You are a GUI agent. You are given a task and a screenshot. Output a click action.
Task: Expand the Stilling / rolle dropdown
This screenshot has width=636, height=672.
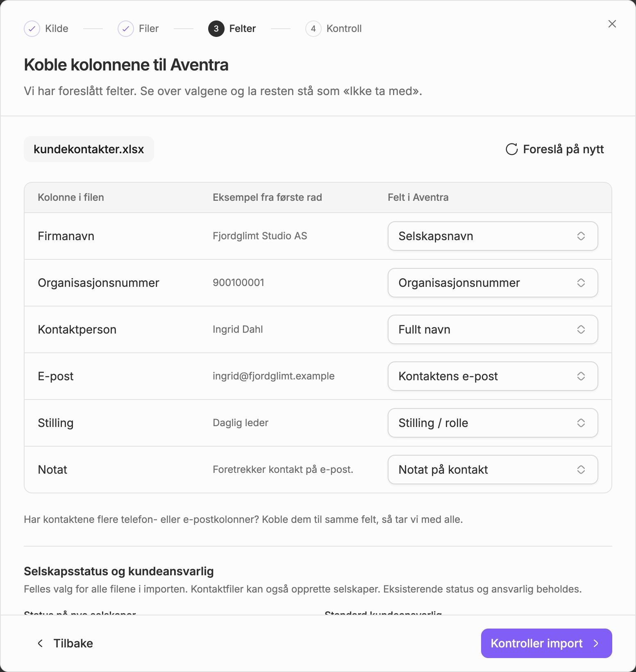click(x=493, y=423)
